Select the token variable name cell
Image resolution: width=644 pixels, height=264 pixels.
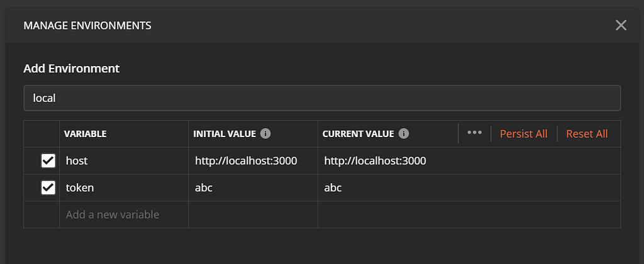point(123,187)
